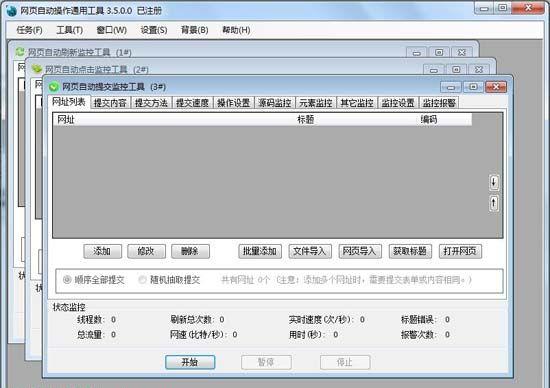Click the 网页导入 button
This screenshot has height=388, width=550.
point(360,251)
